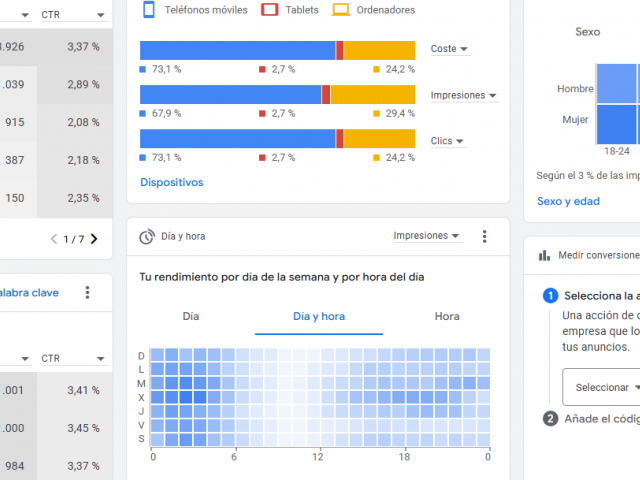Switch to the Hora tab
This screenshot has width=640, height=480.
[x=447, y=316]
